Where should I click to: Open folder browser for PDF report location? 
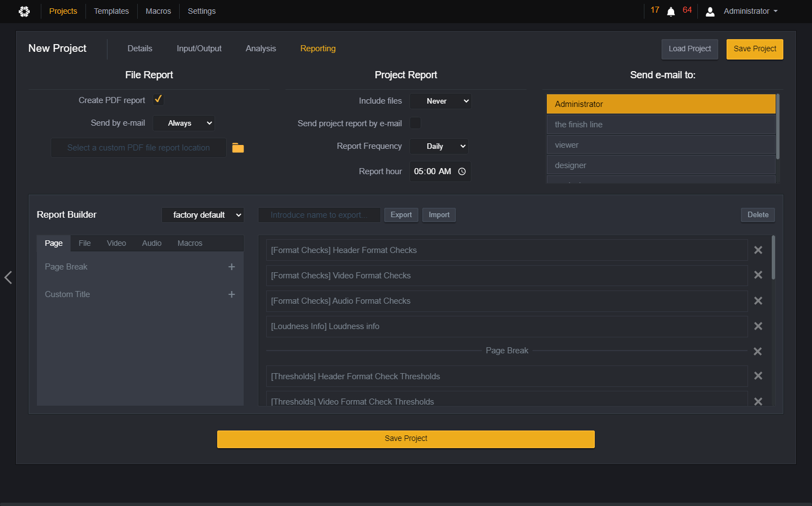coord(238,148)
